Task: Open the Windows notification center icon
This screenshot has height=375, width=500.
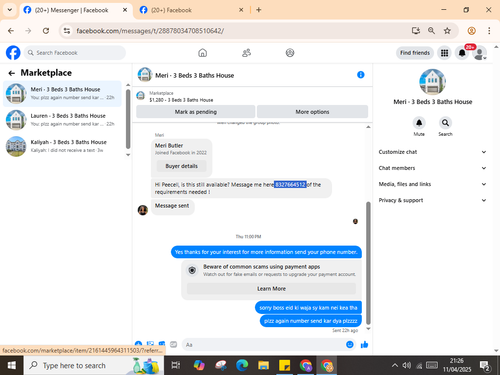Action: (x=484, y=366)
